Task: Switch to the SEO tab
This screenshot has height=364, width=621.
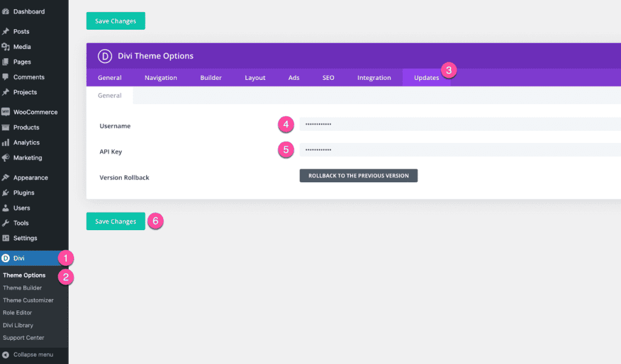Action: point(328,78)
